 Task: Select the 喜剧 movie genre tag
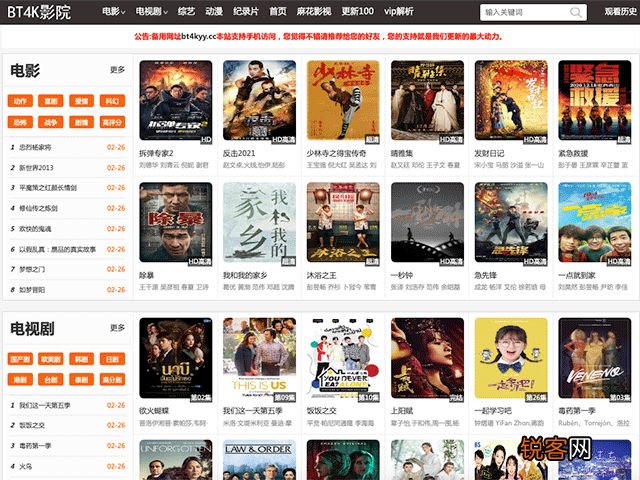[x=51, y=101]
